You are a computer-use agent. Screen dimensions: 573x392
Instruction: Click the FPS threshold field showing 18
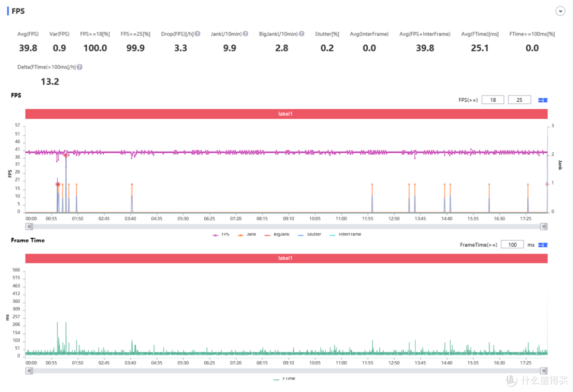click(x=492, y=100)
